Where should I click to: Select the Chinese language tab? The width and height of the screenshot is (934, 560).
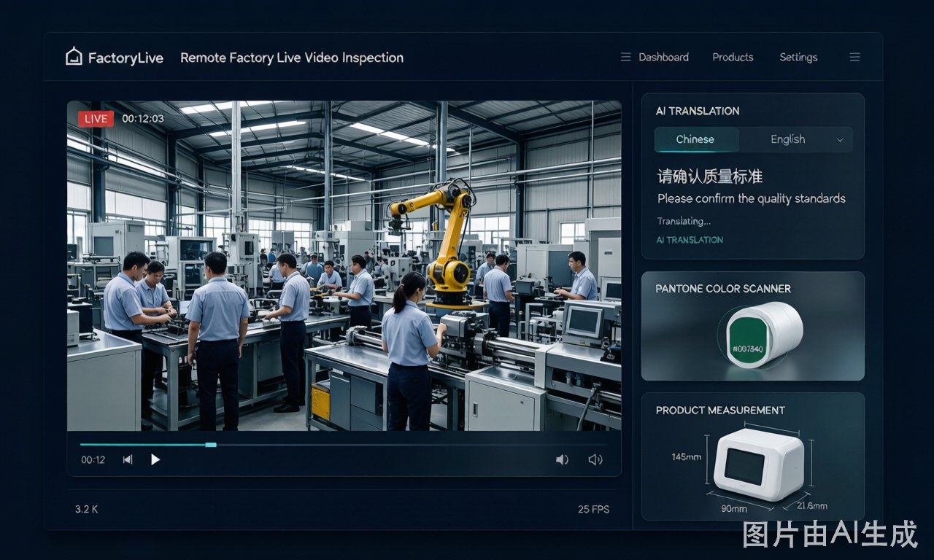pos(695,139)
